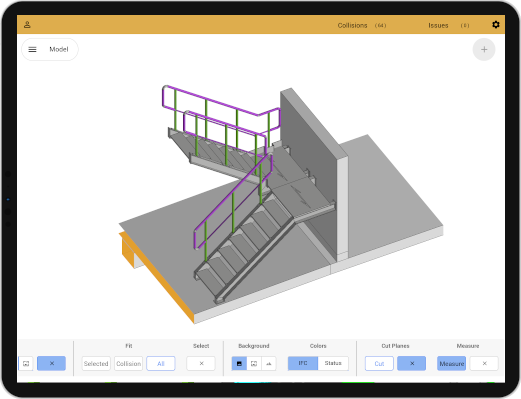Clear selection with Select X button
Screen dimensions: 521x399
click(x=201, y=363)
